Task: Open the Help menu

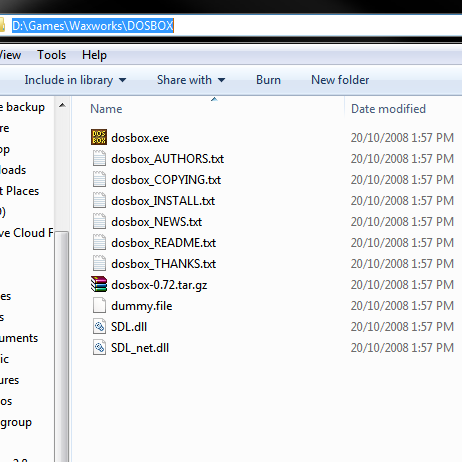Action: [x=94, y=55]
